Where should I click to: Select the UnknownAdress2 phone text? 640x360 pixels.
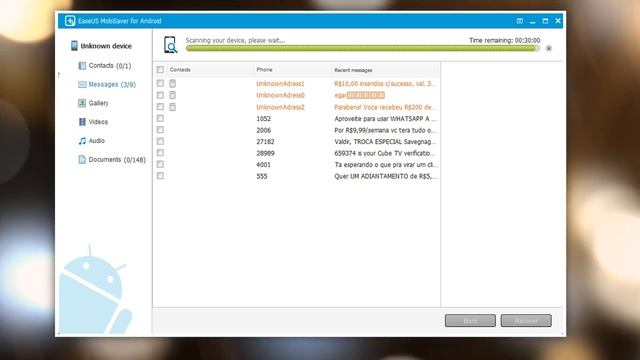280,107
